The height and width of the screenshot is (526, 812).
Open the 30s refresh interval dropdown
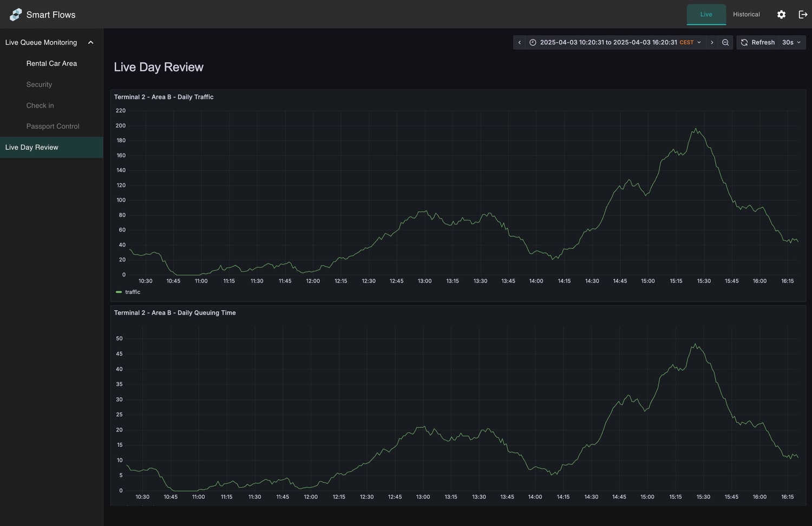coord(791,43)
